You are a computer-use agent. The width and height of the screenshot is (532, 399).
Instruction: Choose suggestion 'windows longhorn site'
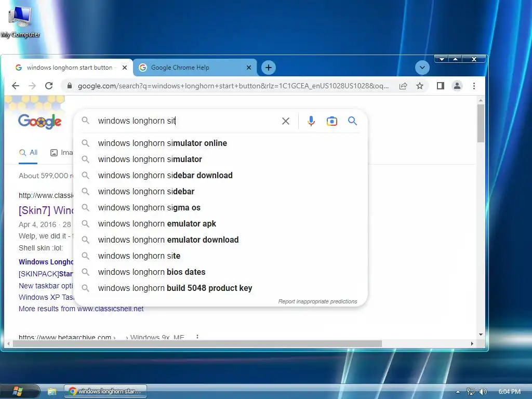[220, 256]
